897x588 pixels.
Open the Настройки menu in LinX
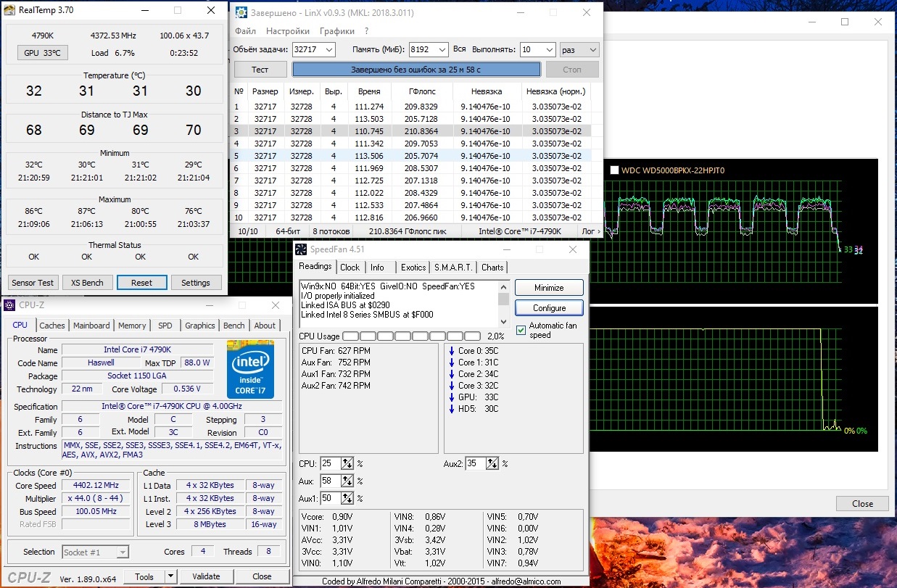tap(288, 31)
